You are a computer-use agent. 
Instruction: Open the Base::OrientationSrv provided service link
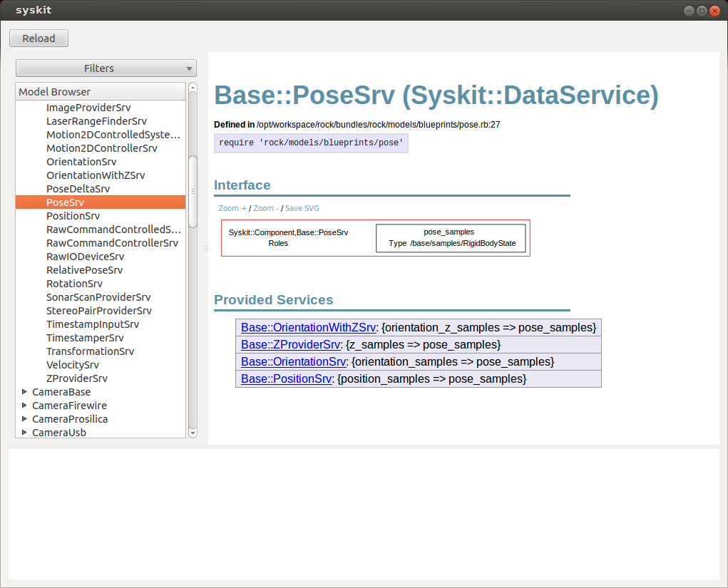pyautogui.click(x=293, y=362)
